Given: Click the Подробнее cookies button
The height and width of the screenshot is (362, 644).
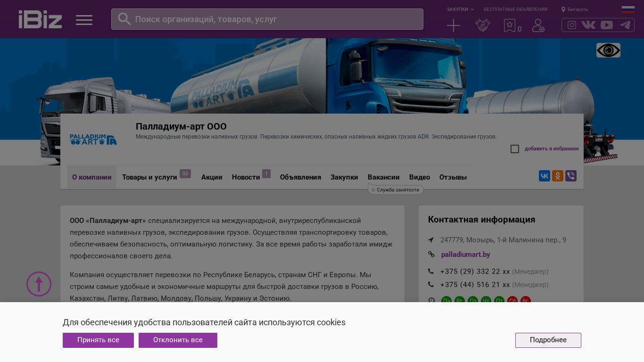Looking at the screenshot, I should coord(548,340).
